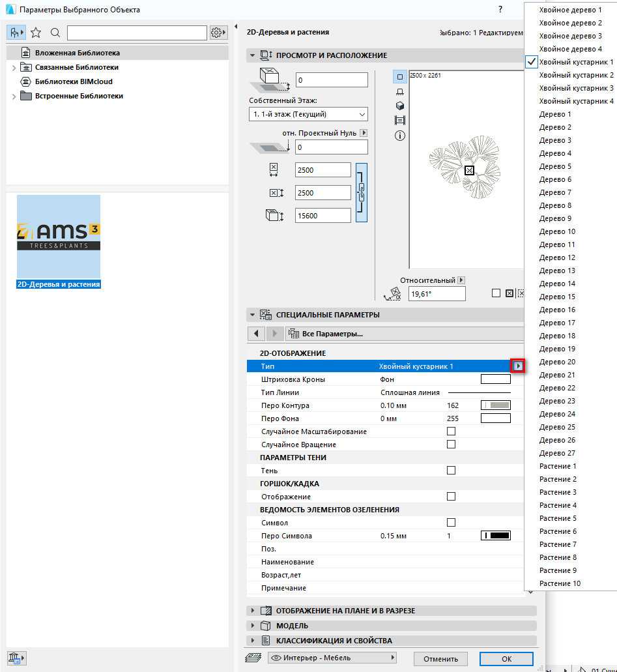
Task: Open the Собственный Этаж dropdown
Action: coord(308,115)
